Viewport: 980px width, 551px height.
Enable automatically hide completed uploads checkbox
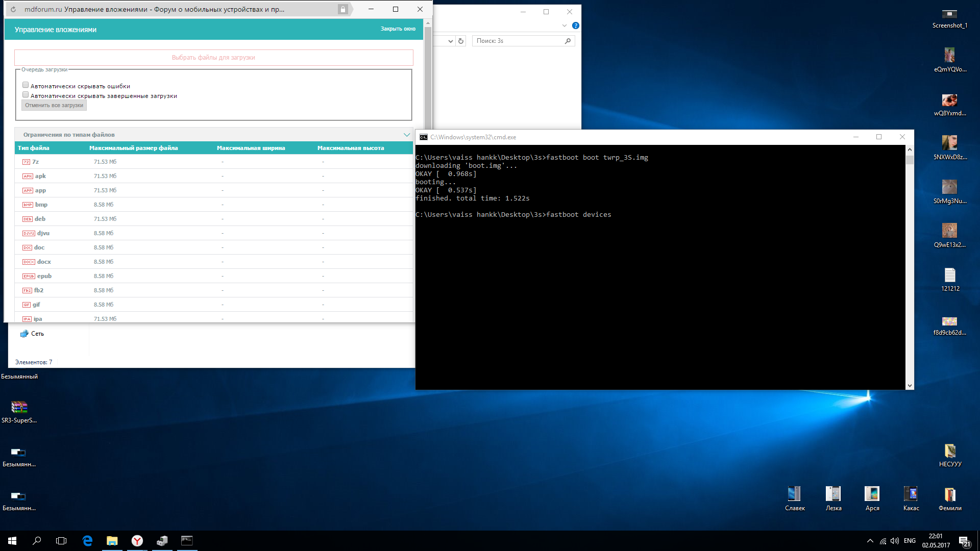point(26,95)
